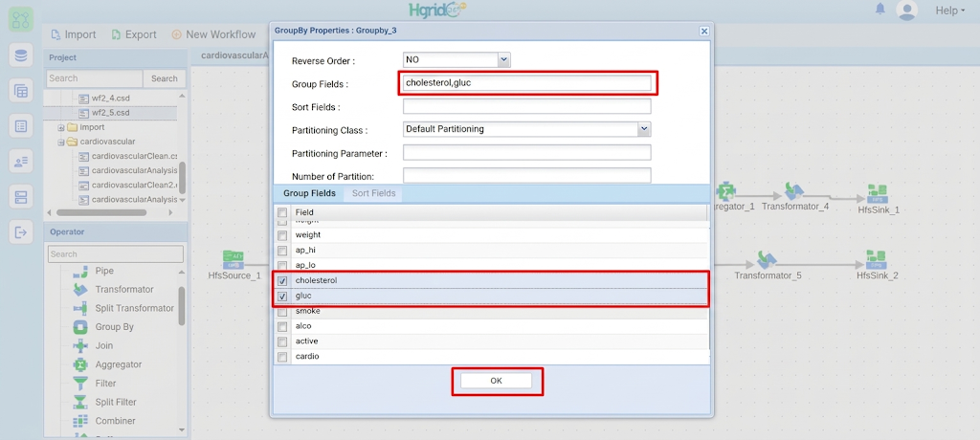
Task: Check the active field checkbox
Action: (282, 341)
